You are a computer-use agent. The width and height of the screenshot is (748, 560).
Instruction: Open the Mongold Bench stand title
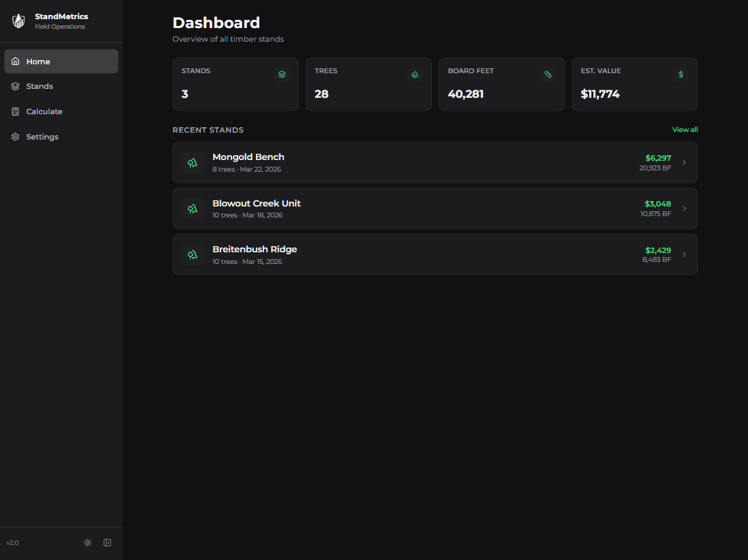248,157
